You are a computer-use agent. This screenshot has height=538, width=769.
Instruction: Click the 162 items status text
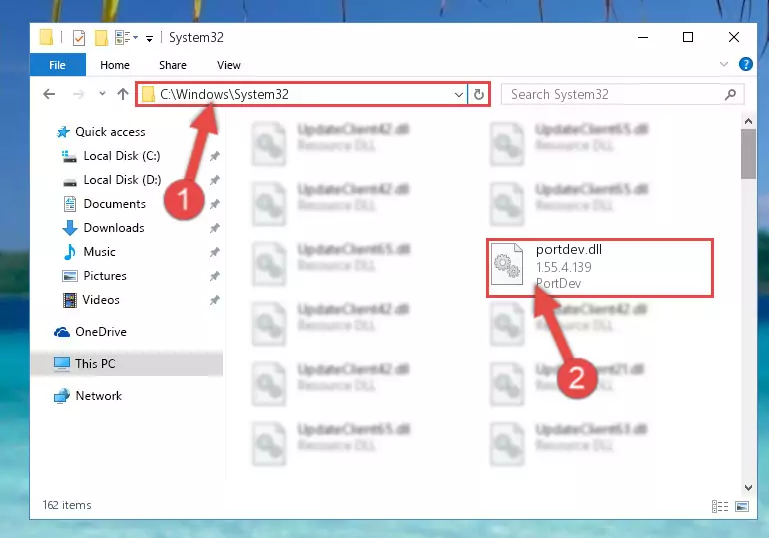(67, 505)
